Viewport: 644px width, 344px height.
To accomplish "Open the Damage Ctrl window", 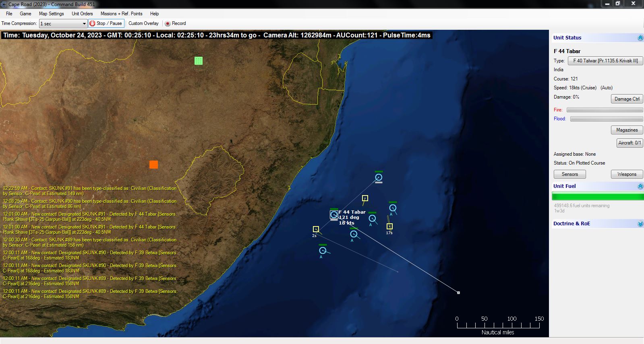I will tap(627, 99).
